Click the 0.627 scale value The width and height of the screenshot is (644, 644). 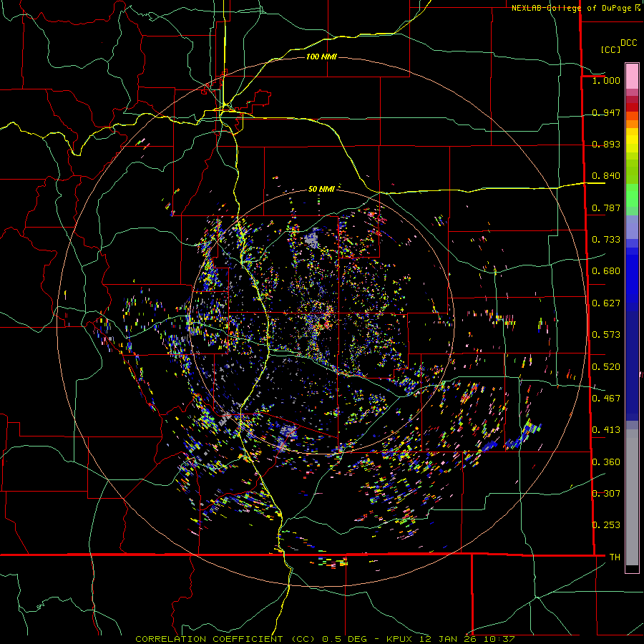[606, 303]
